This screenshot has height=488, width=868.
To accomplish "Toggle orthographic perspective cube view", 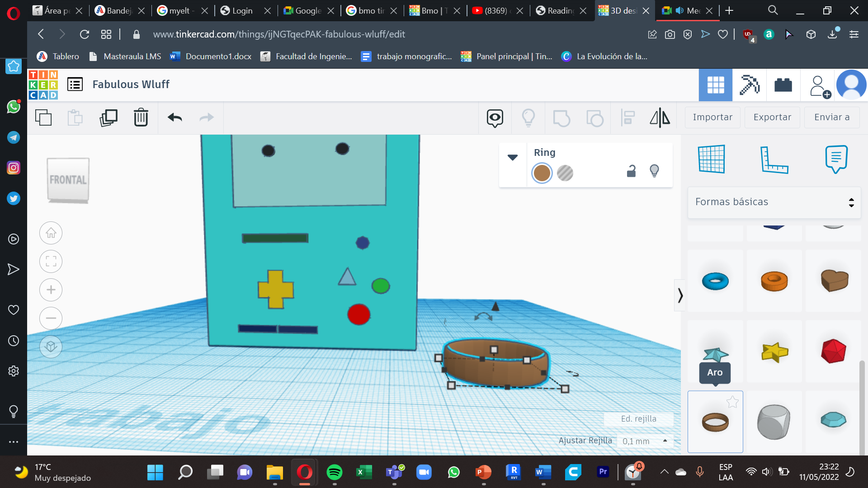I will tap(51, 347).
